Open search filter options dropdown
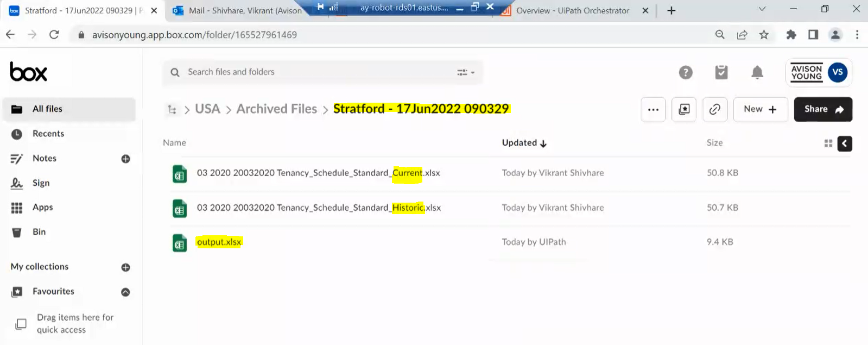 [466, 72]
